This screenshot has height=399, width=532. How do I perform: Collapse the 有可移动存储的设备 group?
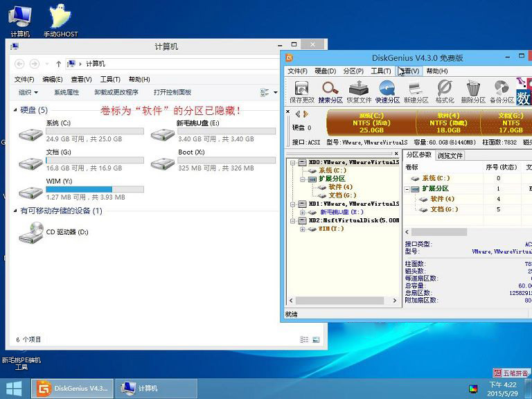click(15, 211)
